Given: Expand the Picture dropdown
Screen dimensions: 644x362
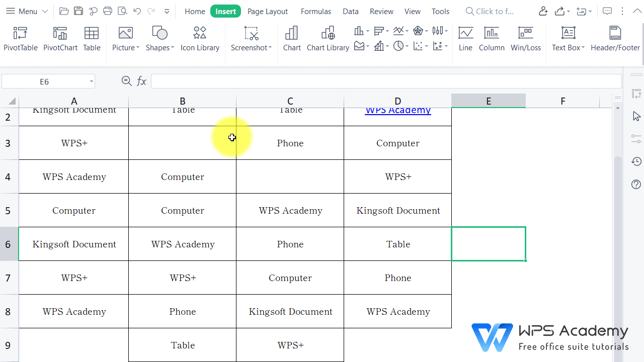Looking at the screenshot, I should (138, 48).
